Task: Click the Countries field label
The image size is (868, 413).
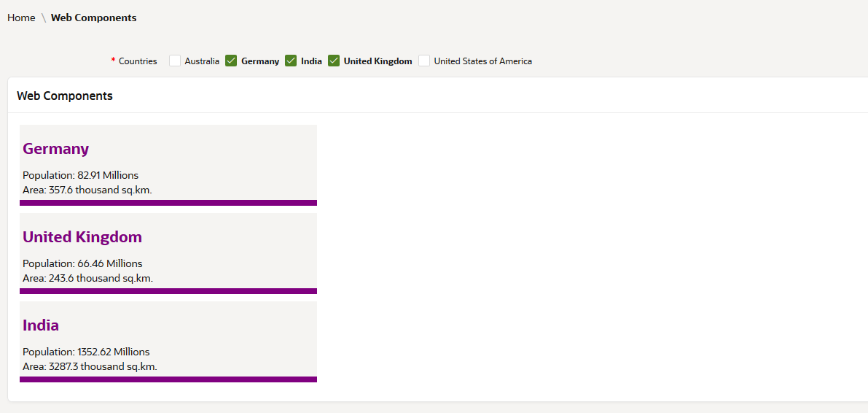Action: (138, 61)
